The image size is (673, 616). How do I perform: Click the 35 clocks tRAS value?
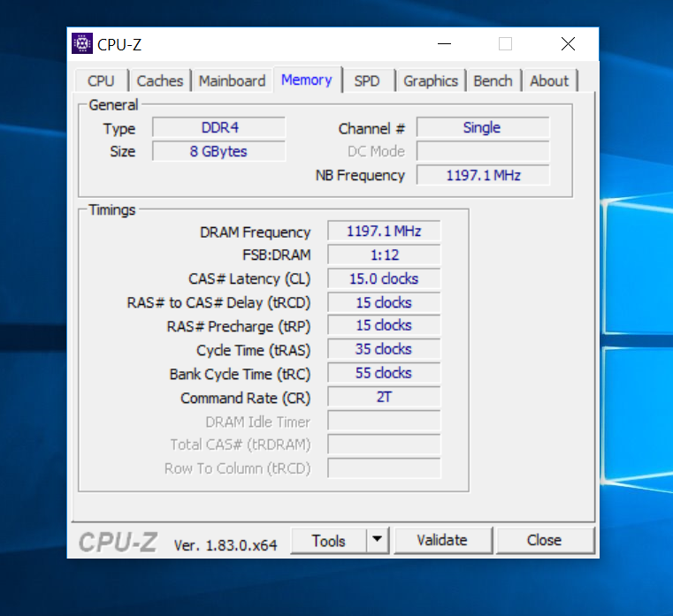tap(384, 349)
